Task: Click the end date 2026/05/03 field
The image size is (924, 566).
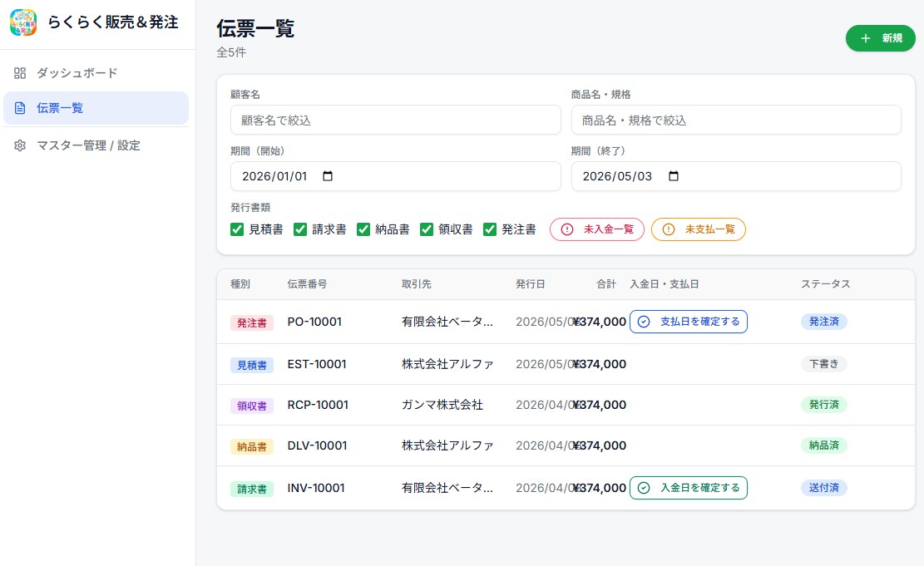Action: [736, 176]
